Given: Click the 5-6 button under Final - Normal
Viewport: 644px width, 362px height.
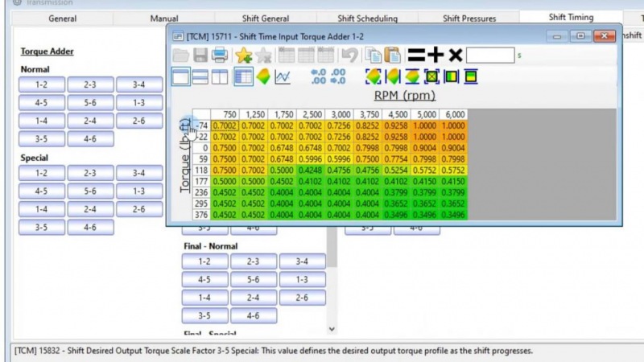Looking at the screenshot, I should [253, 280].
